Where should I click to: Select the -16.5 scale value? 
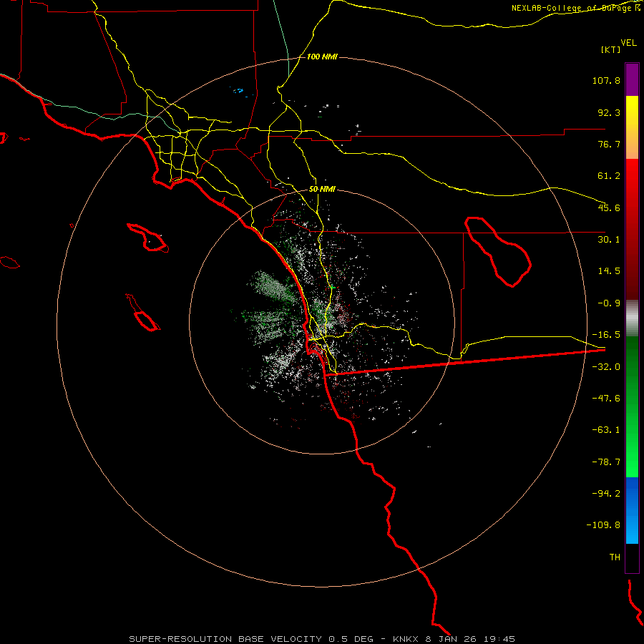(x=606, y=335)
